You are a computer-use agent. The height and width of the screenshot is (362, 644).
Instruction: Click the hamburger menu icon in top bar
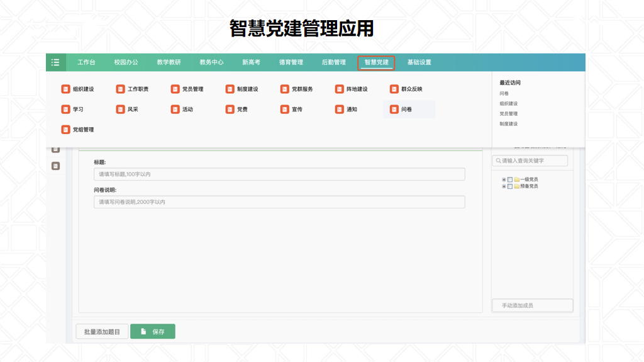tap(56, 62)
